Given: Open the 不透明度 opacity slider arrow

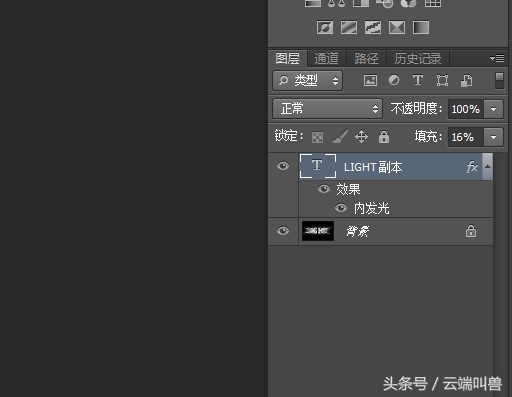Looking at the screenshot, I should 493,109.
